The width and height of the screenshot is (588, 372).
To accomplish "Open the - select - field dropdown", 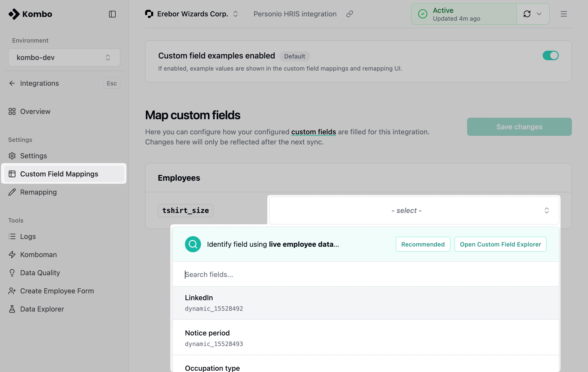I will point(414,210).
